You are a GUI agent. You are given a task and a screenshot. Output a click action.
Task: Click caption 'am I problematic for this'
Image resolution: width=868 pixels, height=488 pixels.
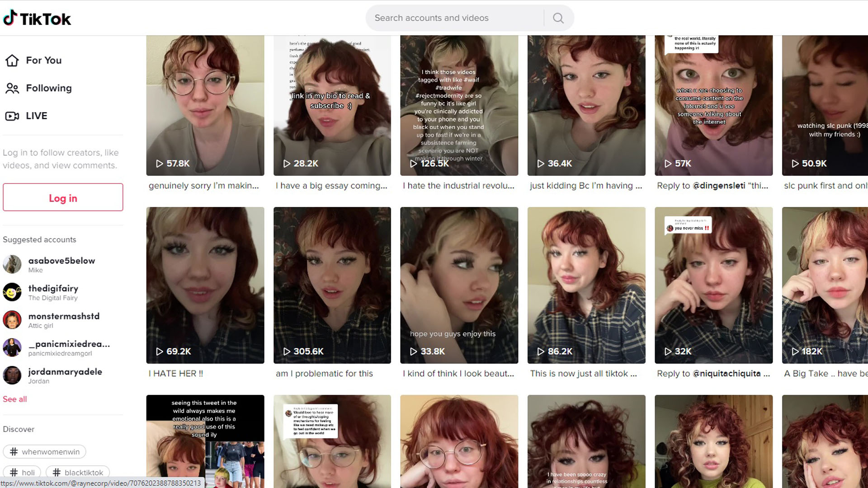(x=324, y=374)
